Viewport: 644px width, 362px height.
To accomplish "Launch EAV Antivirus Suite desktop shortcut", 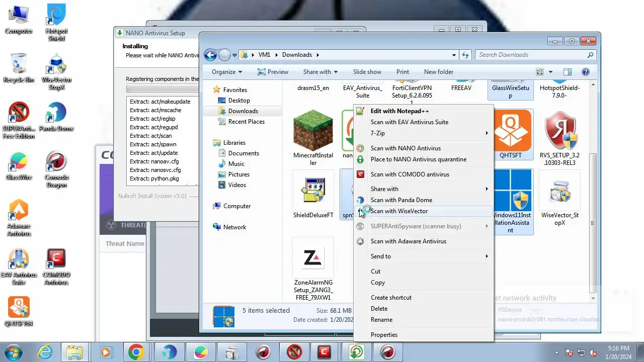I will [19, 267].
